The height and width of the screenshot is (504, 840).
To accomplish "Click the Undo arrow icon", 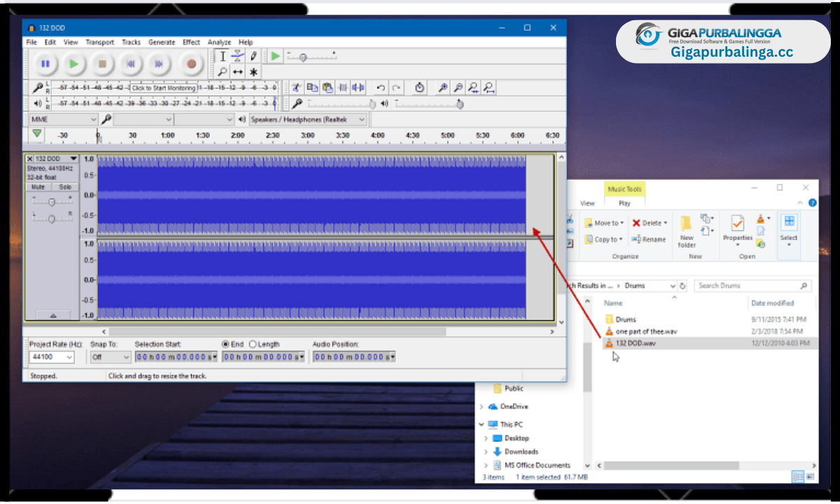I will click(x=381, y=87).
